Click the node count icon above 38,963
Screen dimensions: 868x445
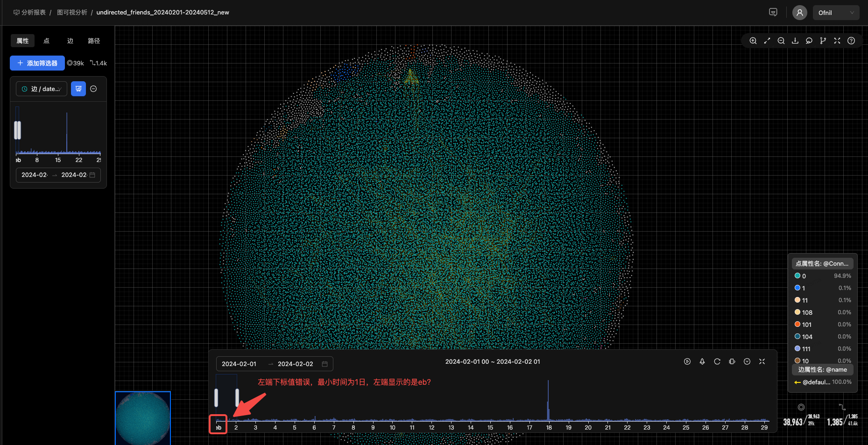[801, 407]
